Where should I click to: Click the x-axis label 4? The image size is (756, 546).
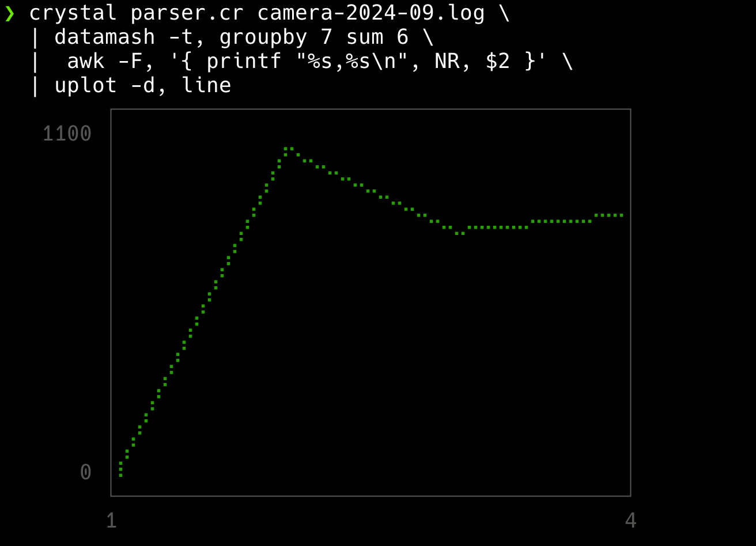630,521
